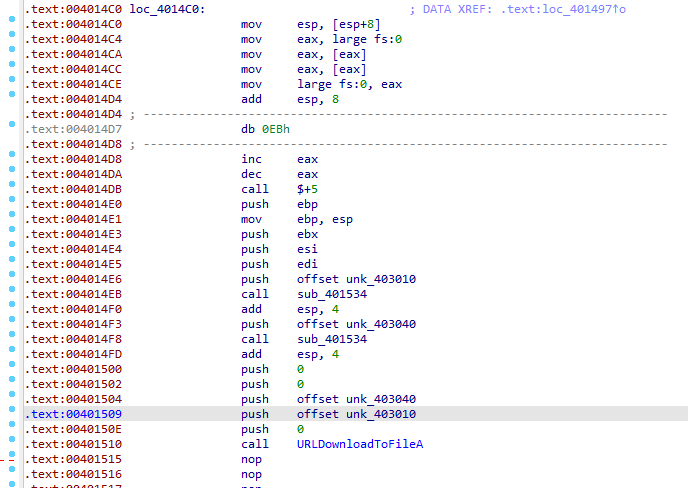Select address .text:004014CC
Screen dimensions: 688x488
pos(73,69)
